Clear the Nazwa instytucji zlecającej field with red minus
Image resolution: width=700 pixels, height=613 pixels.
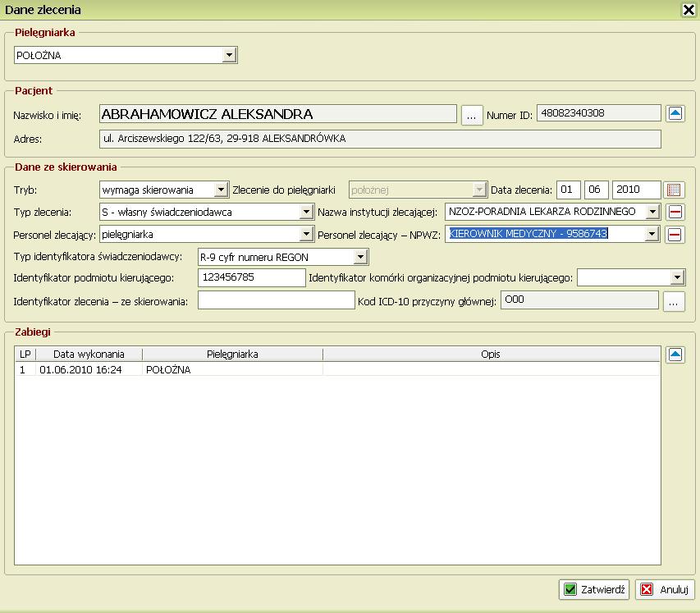(675, 212)
